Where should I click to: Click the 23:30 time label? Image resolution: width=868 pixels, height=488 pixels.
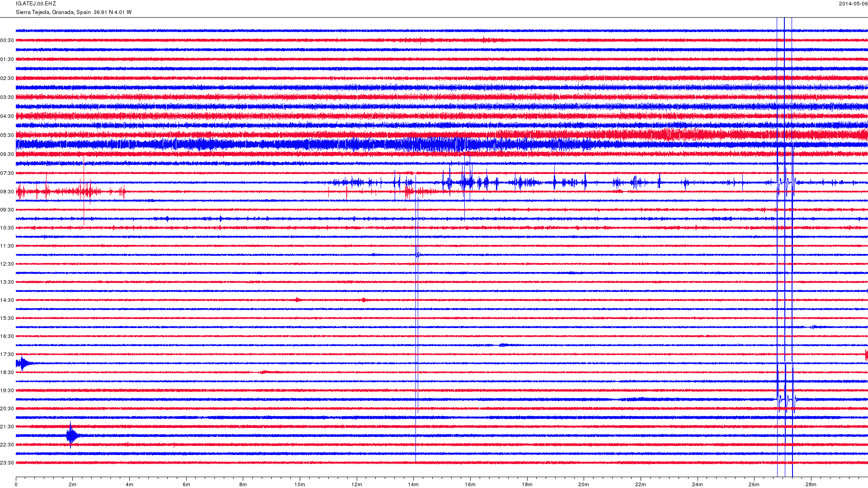tap(7, 463)
